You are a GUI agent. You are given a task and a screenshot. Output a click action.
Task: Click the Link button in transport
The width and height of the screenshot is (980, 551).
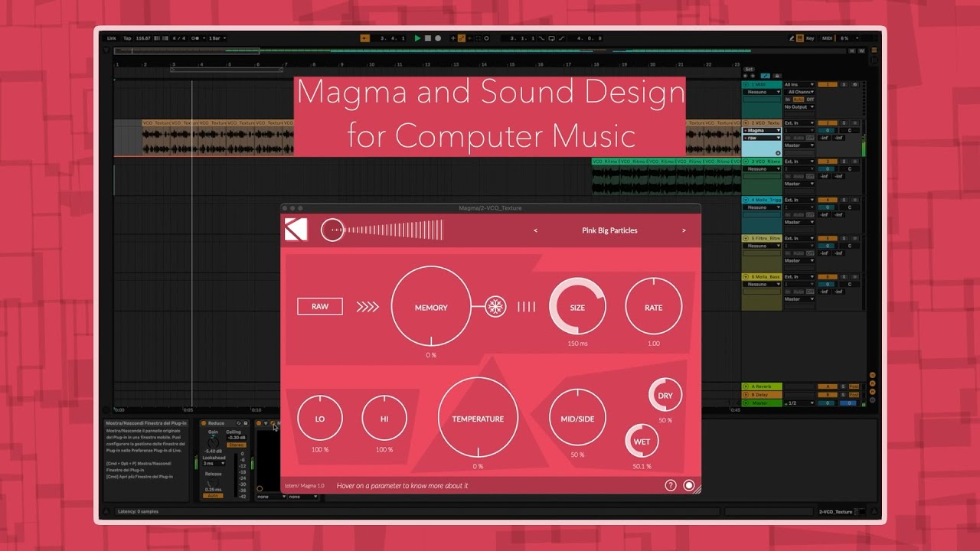coord(112,38)
